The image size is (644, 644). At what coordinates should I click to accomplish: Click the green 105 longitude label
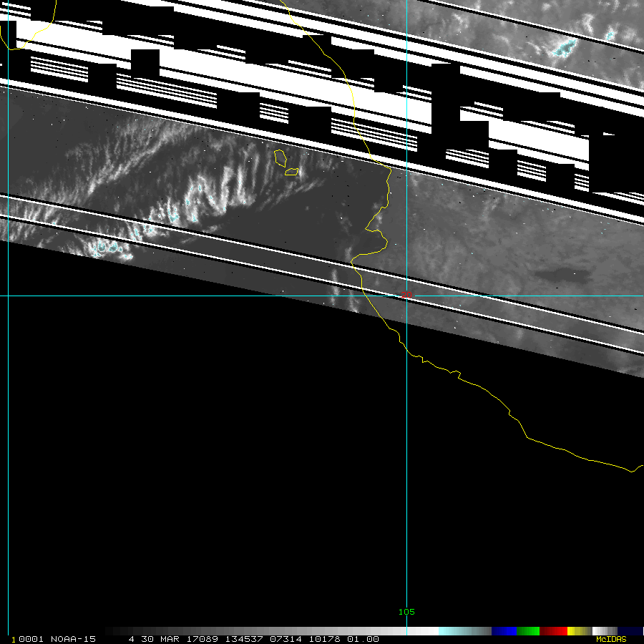[406, 612]
